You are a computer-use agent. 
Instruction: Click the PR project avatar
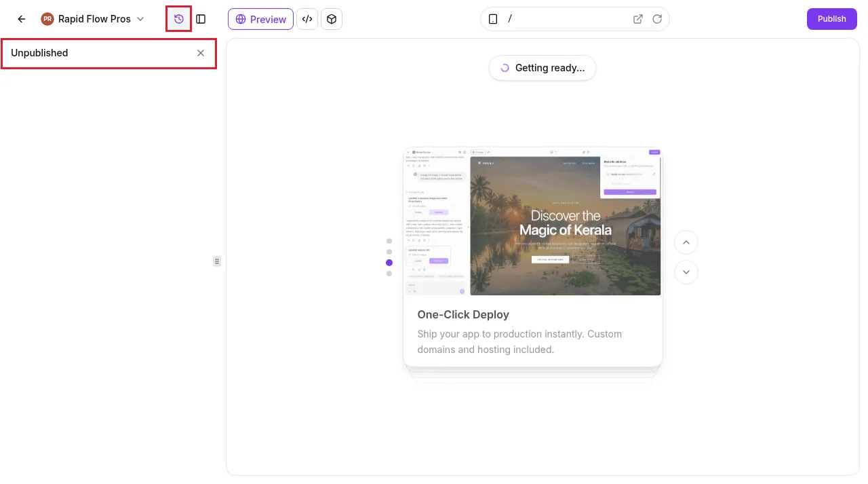click(47, 19)
